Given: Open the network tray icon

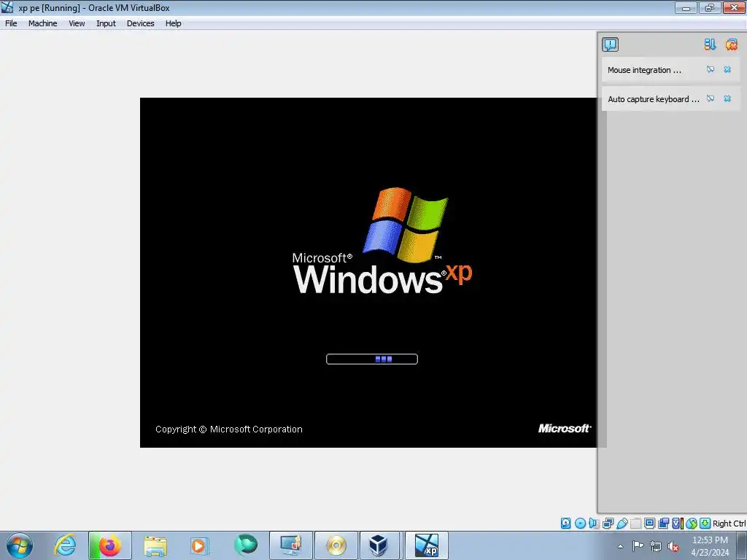Looking at the screenshot, I should pos(656,546).
